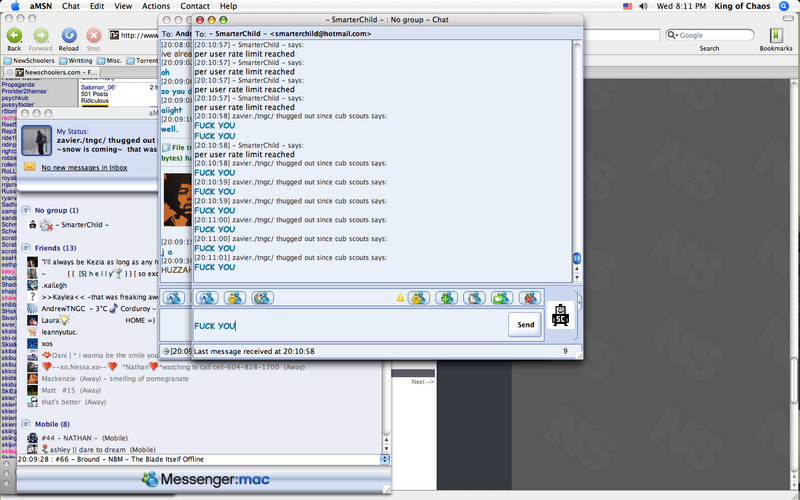Click the chat conversation vertical scrollbar
The height and width of the screenshot is (500, 800).
pyautogui.click(x=576, y=150)
